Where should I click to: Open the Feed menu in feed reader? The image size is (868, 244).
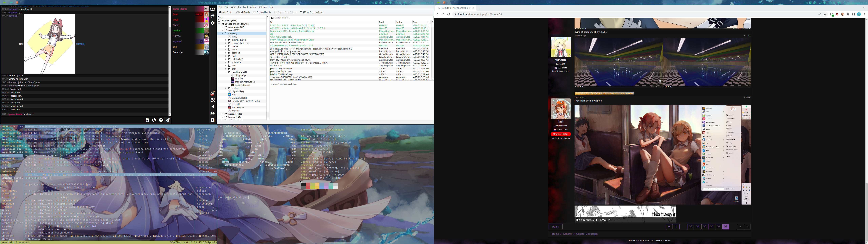(245, 7)
